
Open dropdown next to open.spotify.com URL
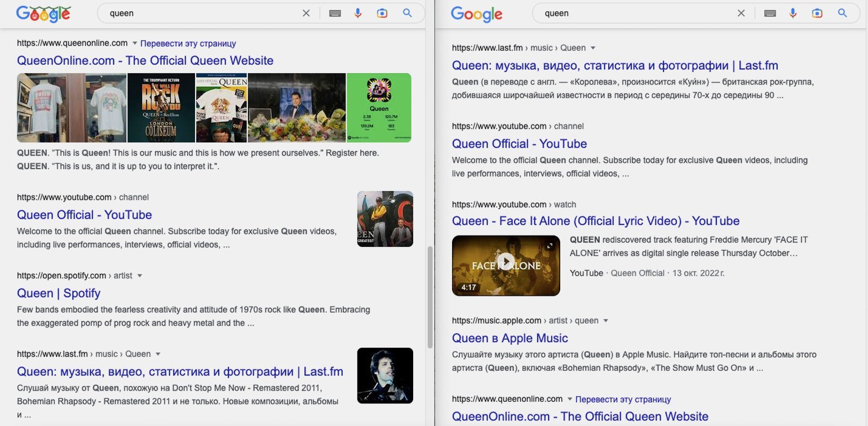[x=140, y=276]
